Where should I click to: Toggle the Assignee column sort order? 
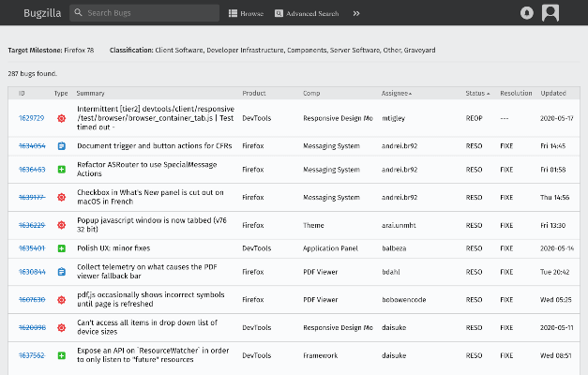[397, 93]
